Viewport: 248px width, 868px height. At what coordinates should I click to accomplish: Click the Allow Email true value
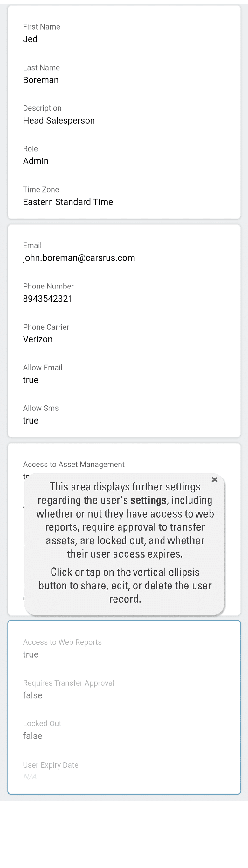[x=31, y=380]
